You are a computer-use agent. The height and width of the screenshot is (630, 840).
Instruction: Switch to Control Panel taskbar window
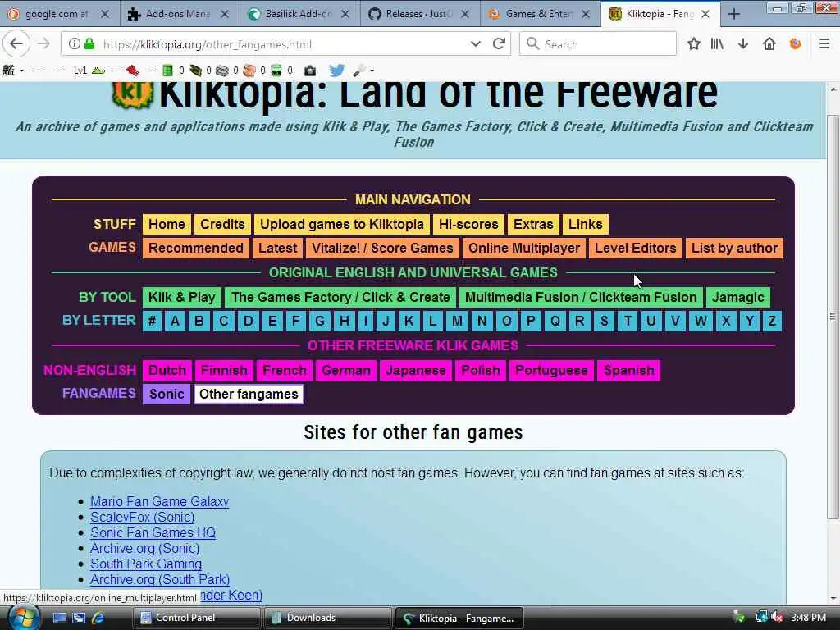point(196,618)
